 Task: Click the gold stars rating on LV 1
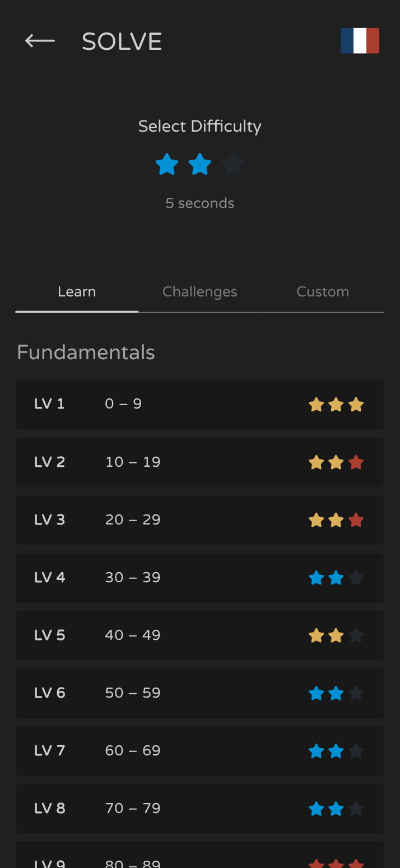336,405
